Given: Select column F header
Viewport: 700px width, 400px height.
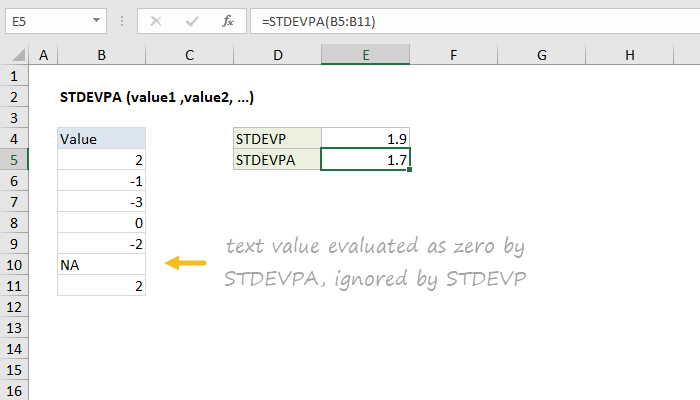Looking at the screenshot, I should click(x=453, y=55).
